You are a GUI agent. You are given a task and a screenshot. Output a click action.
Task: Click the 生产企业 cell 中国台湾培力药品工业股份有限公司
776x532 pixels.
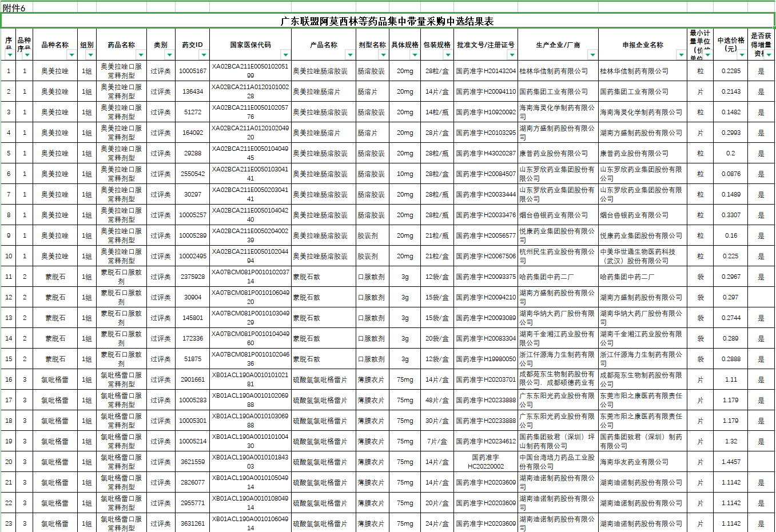[x=558, y=462]
